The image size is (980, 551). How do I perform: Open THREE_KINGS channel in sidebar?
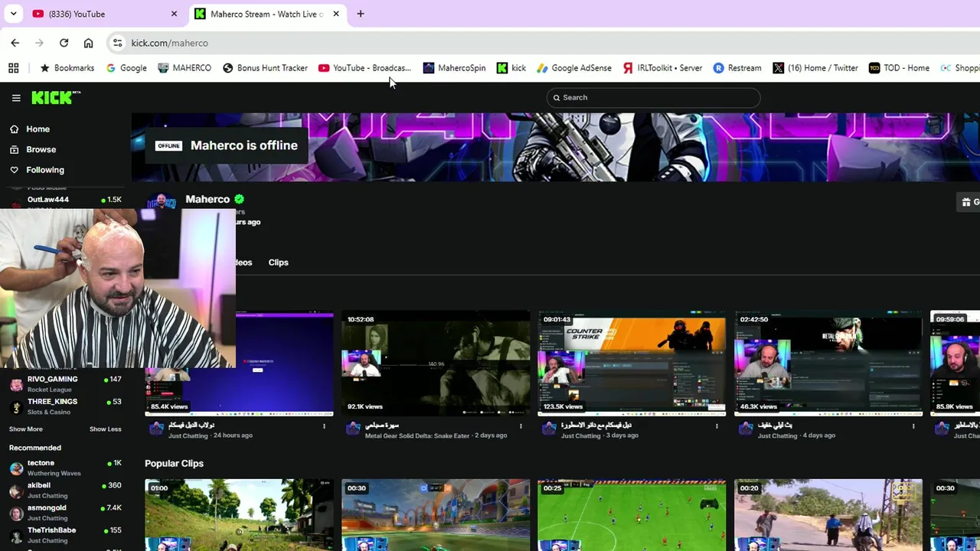pyautogui.click(x=65, y=406)
